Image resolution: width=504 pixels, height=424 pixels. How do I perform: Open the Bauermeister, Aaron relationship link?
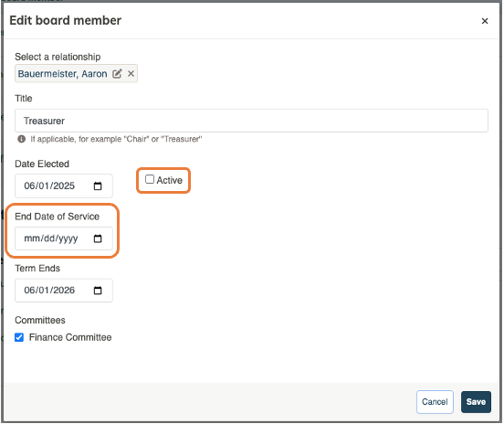[62, 74]
